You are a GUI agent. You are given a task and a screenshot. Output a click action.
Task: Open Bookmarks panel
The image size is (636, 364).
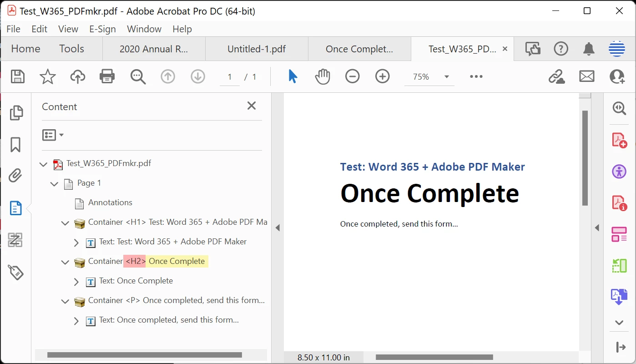(x=15, y=145)
